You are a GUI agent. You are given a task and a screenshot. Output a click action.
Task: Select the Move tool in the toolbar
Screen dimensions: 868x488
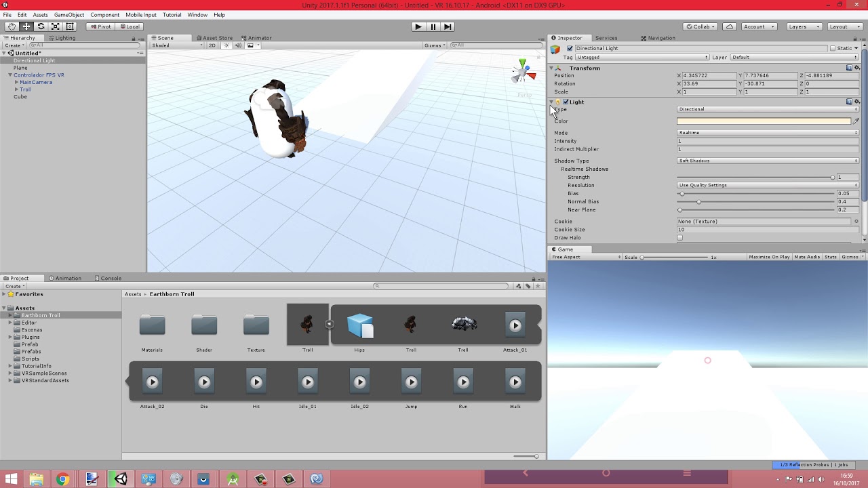[26, 26]
